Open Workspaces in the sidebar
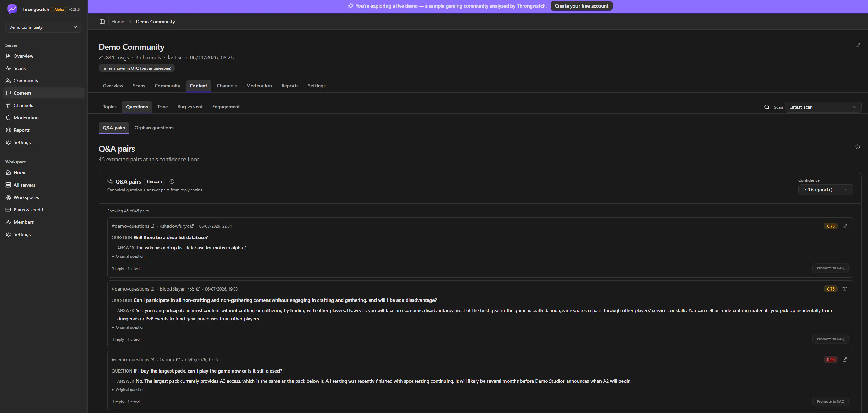 tap(44, 197)
